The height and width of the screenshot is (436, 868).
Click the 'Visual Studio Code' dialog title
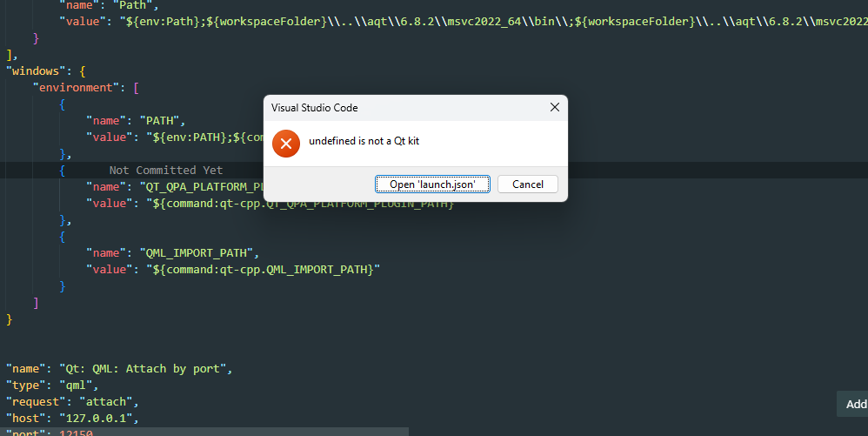tap(315, 108)
